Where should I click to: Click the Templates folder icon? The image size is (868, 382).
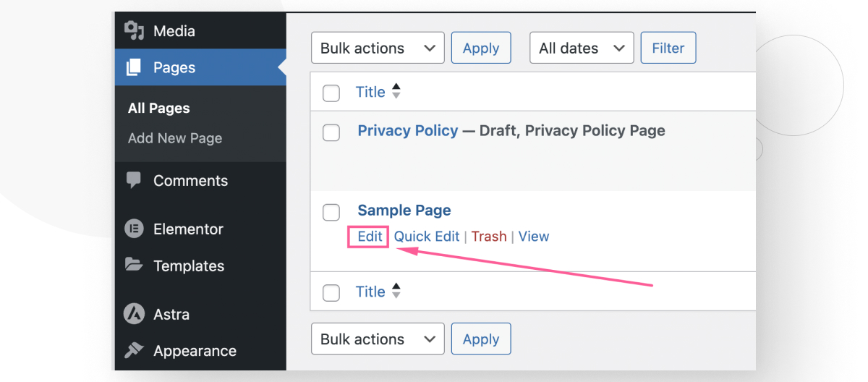(134, 265)
